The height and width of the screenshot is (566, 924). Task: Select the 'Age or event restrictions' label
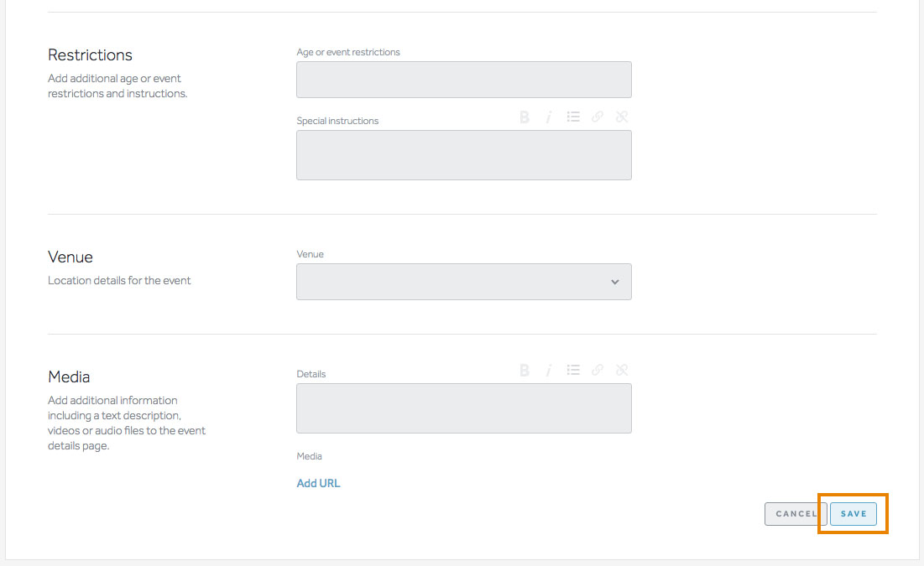coord(348,52)
